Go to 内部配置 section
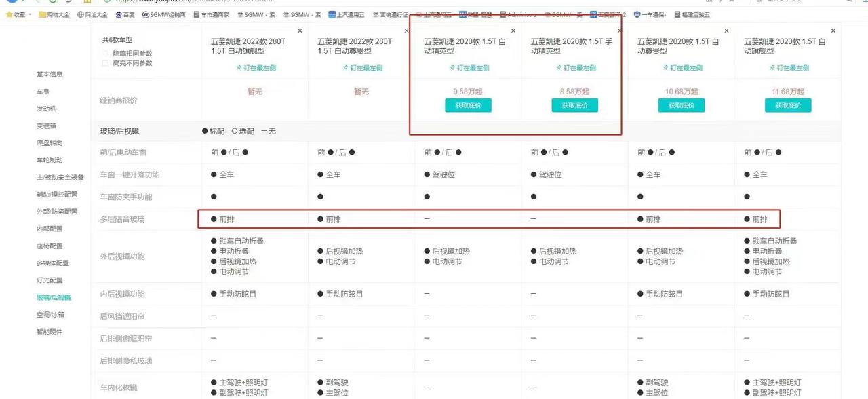The width and height of the screenshot is (868, 399). click(x=50, y=229)
